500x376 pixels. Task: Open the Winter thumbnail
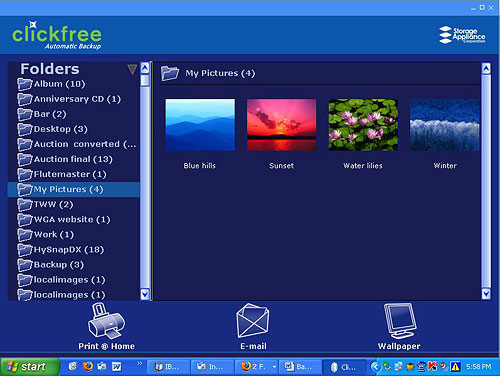(x=445, y=125)
